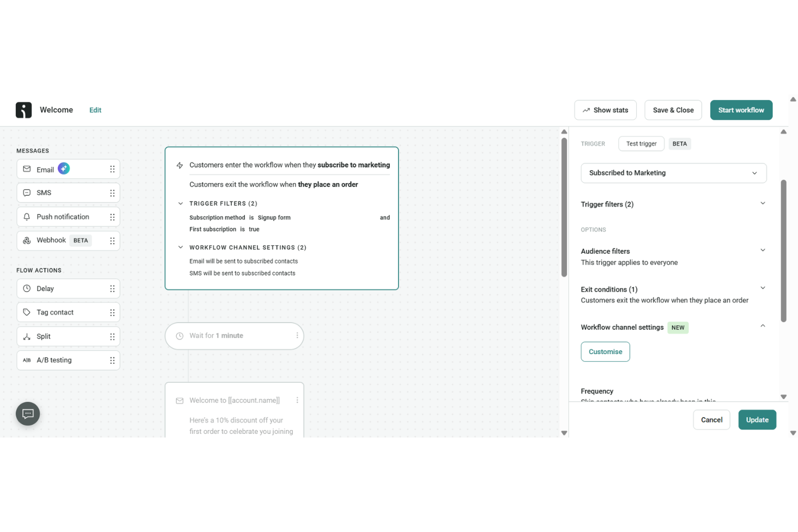
Task: Select the Push notification block
Action: [x=68, y=217]
